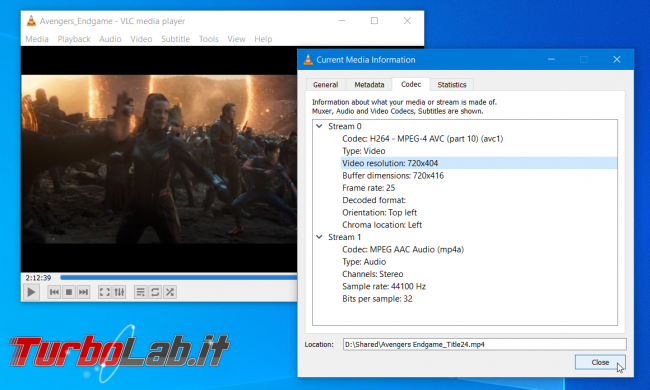
Task: Close the Current Media Information window with X
Action: (617, 60)
